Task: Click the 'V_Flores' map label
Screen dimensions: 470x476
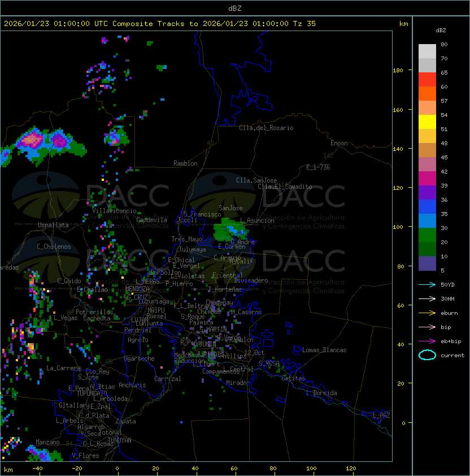Action: pyautogui.click(x=85, y=456)
